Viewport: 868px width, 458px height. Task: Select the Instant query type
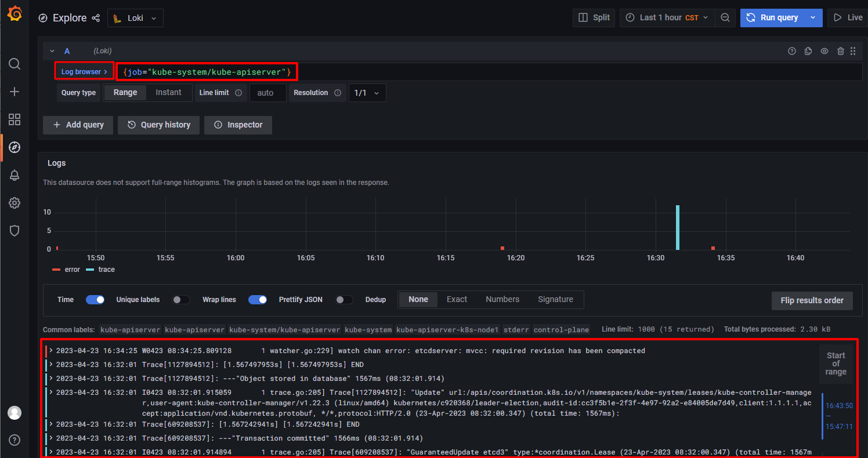[168, 93]
